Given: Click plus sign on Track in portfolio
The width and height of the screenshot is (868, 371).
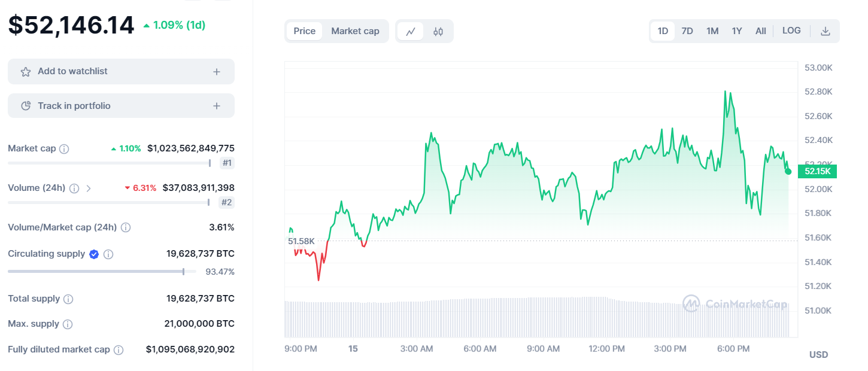Looking at the screenshot, I should coord(217,106).
